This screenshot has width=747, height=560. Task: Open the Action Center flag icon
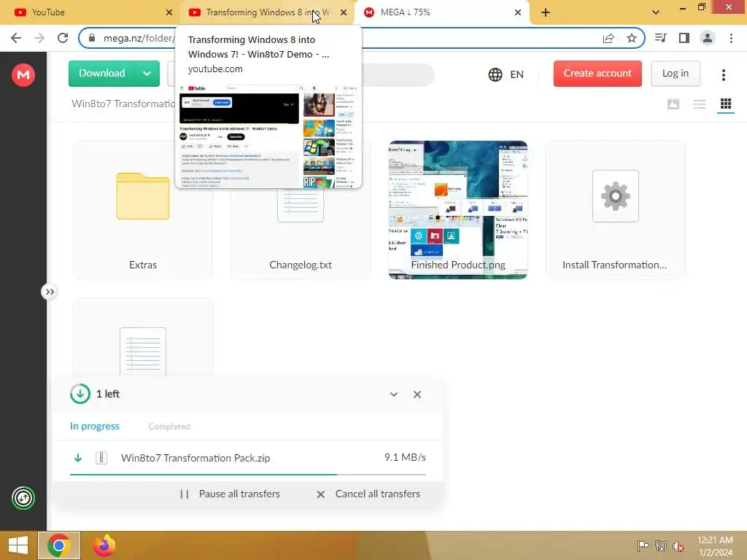pos(643,545)
